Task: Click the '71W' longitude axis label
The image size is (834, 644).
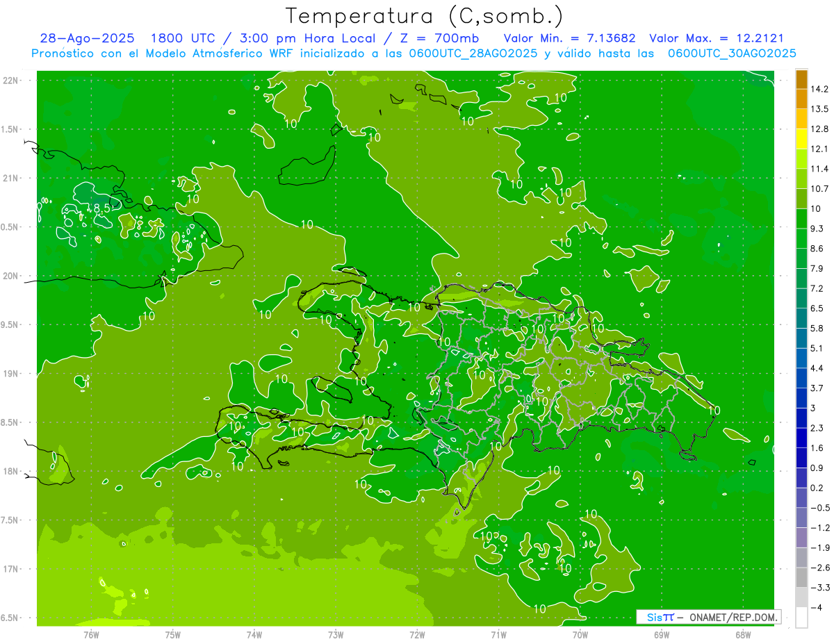Action: pos(498,634)
